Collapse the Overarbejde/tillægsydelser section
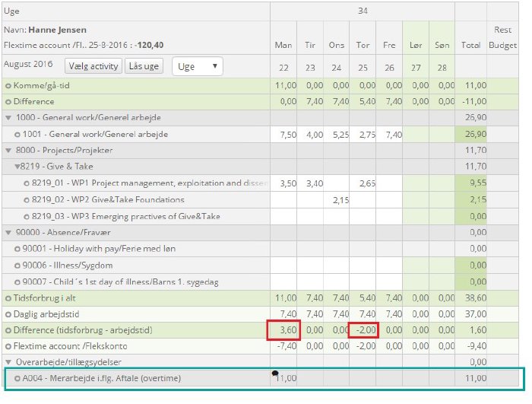 click(x=8, y=362)
